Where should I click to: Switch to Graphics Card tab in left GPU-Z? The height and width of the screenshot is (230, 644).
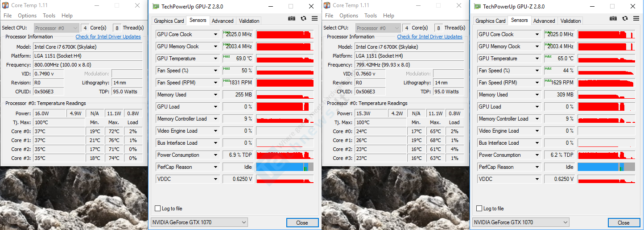[x=169, y=21]
